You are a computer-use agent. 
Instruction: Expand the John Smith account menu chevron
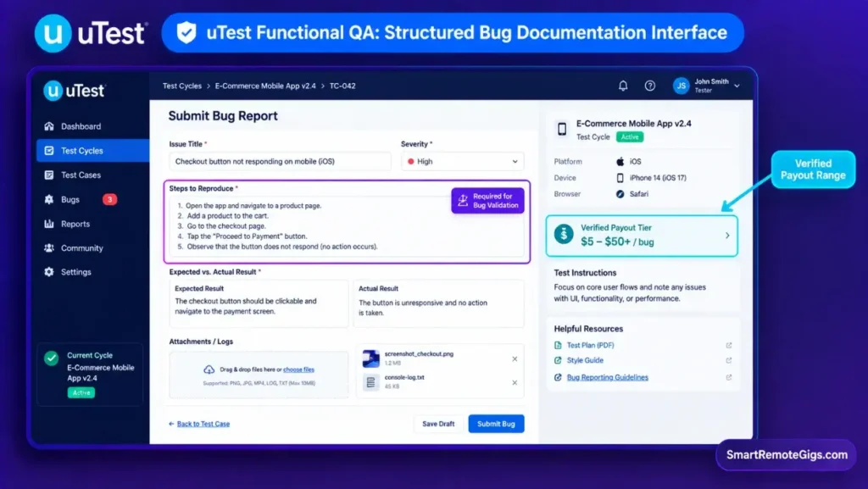pos(737,86)
